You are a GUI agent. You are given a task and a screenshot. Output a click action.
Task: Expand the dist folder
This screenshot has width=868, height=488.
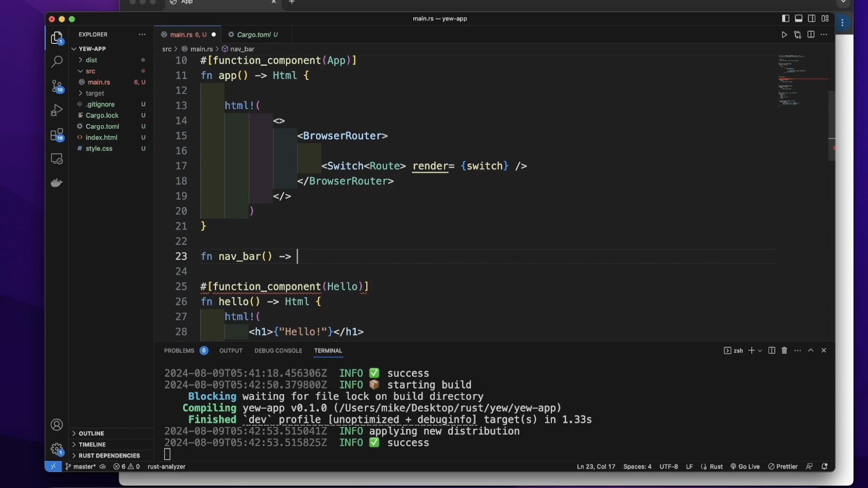pyautogui.click(x=92, y=60)
